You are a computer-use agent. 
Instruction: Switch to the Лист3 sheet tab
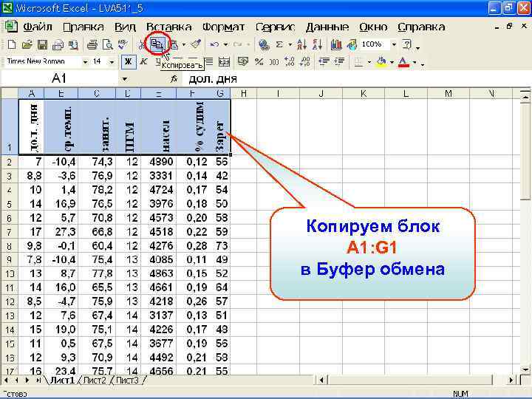click(127, 381)
